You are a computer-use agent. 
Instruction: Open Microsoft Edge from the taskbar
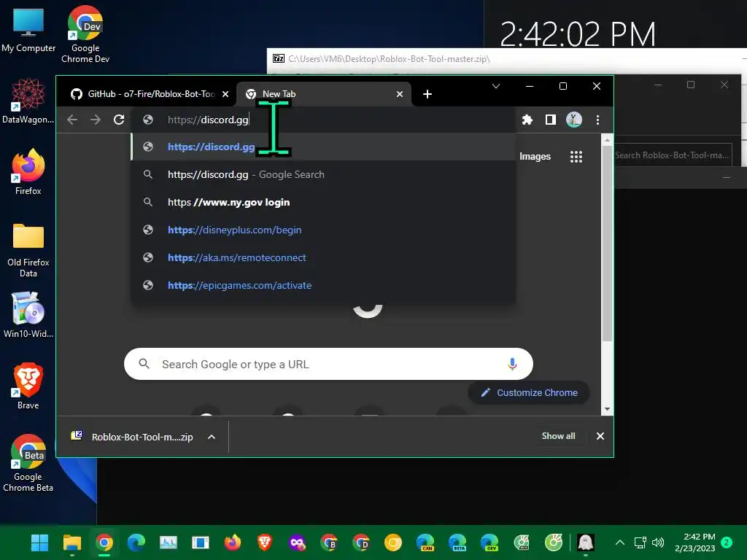coord(136,542)
